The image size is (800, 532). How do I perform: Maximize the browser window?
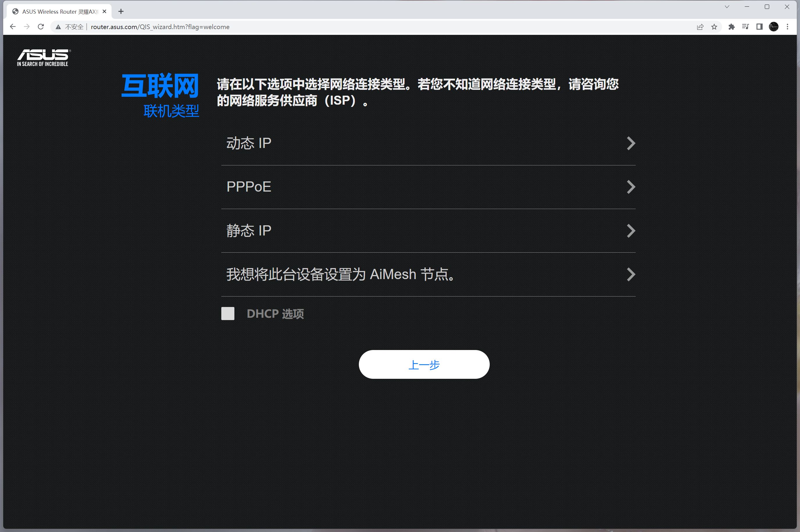pos(767,7)
